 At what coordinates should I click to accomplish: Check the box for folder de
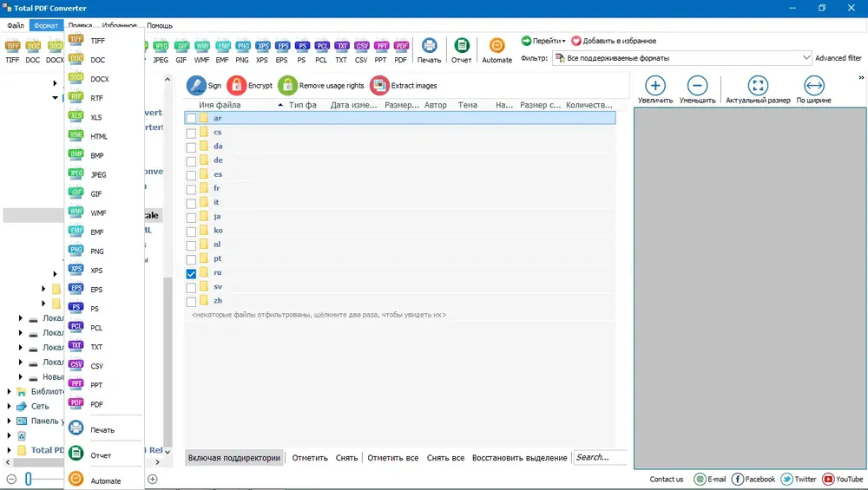(x=191, y=161)
